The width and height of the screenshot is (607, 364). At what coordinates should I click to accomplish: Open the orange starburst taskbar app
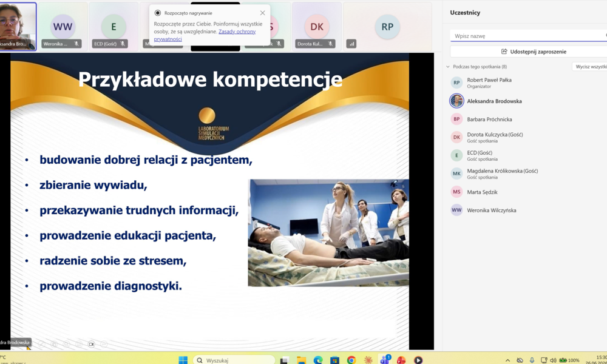point(368,360)
